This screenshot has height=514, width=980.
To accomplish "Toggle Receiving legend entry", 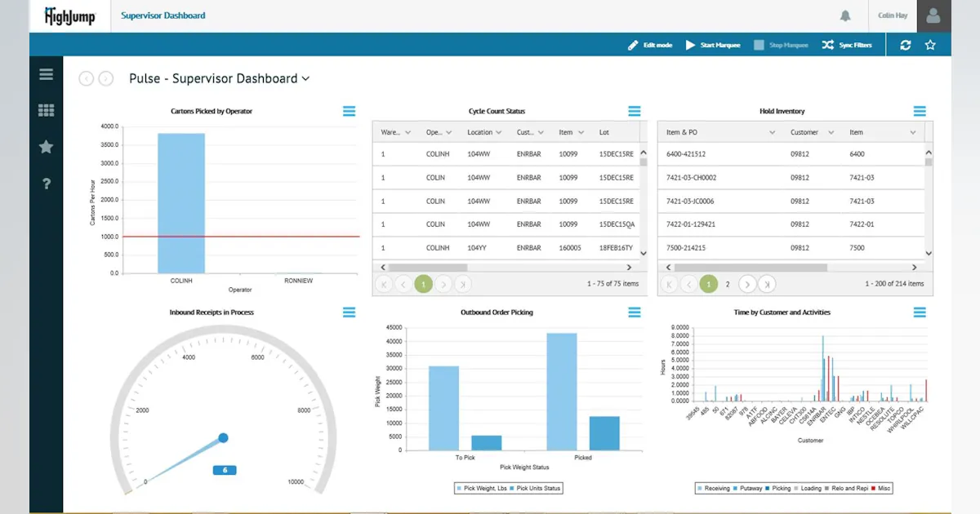I will 715,488.
